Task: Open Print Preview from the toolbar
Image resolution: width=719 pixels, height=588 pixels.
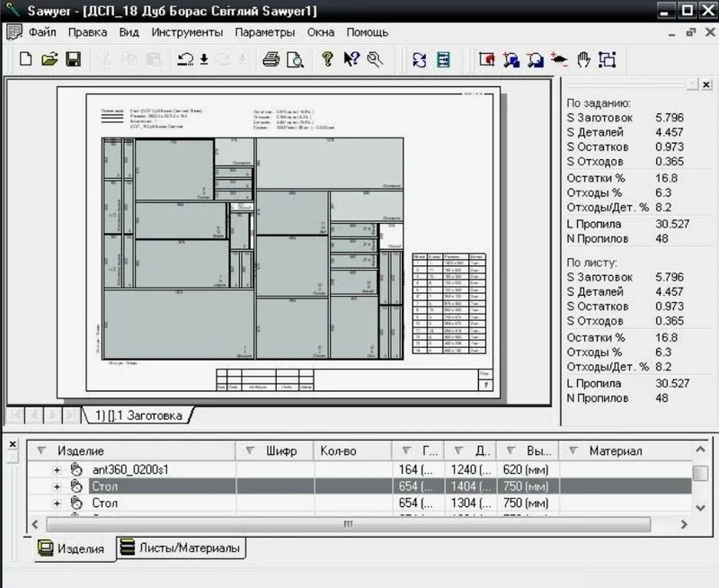Action: coord(294,59)
